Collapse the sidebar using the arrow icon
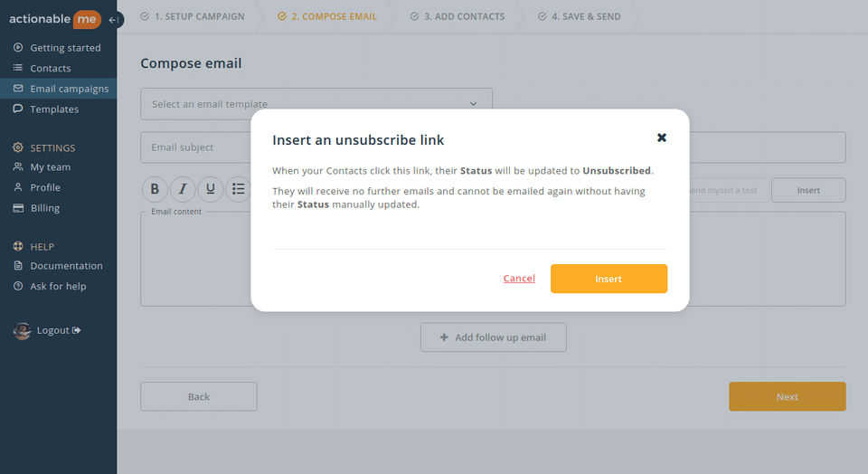This screenshot has width=868, height=474. (x=114, y=20)
